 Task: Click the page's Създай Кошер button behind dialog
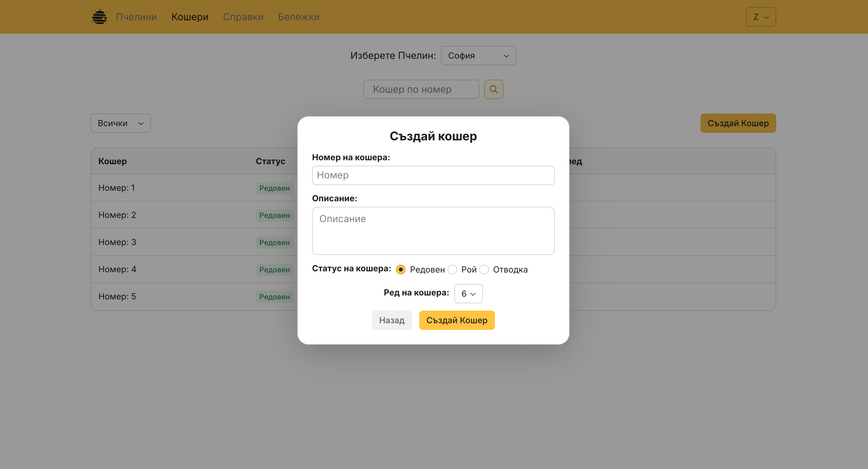(x=738, y=123)
